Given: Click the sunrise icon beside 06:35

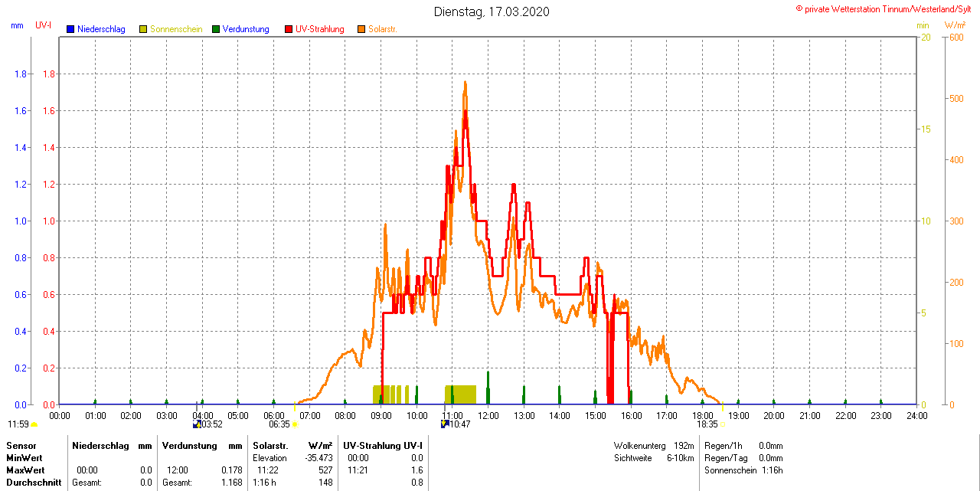Looking at the screenshot, I should (x=294, y=424).
